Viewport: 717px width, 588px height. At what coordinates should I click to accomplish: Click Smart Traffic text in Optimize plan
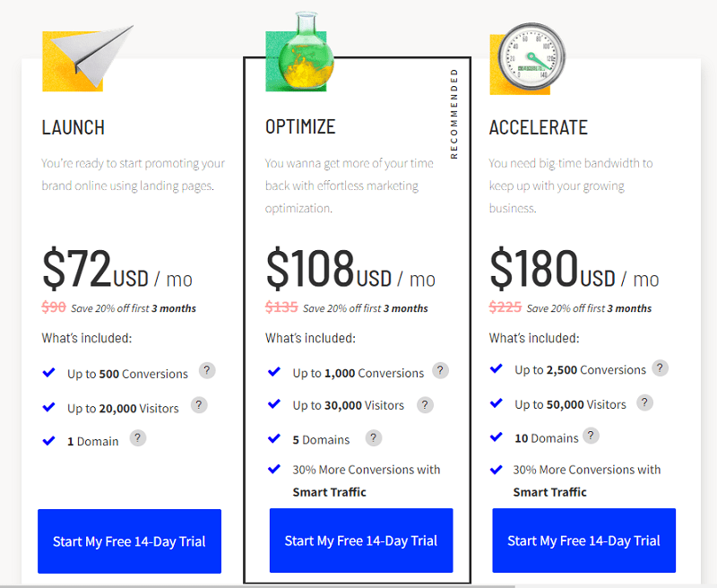click(x=329, y=492)
